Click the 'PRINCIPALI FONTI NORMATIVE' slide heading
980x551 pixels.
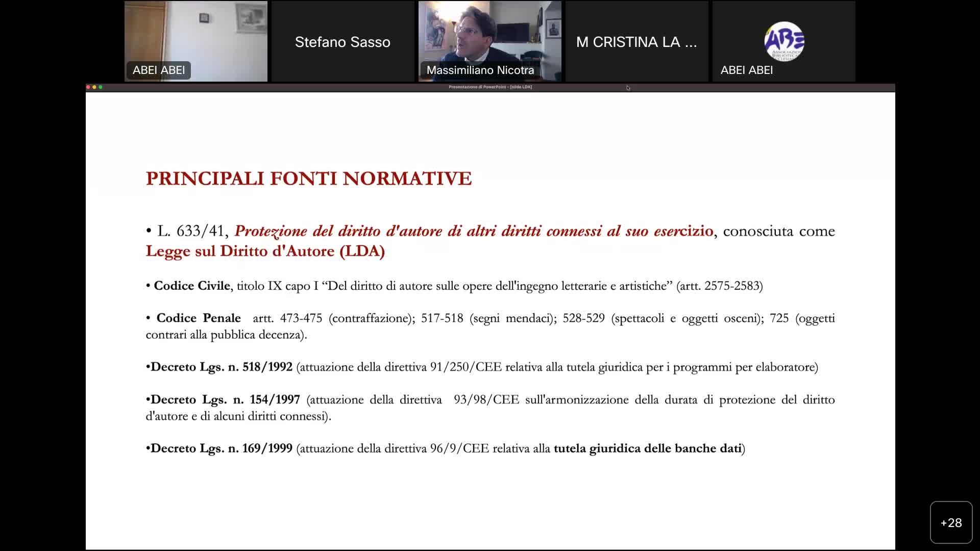[x=309, y=179]
